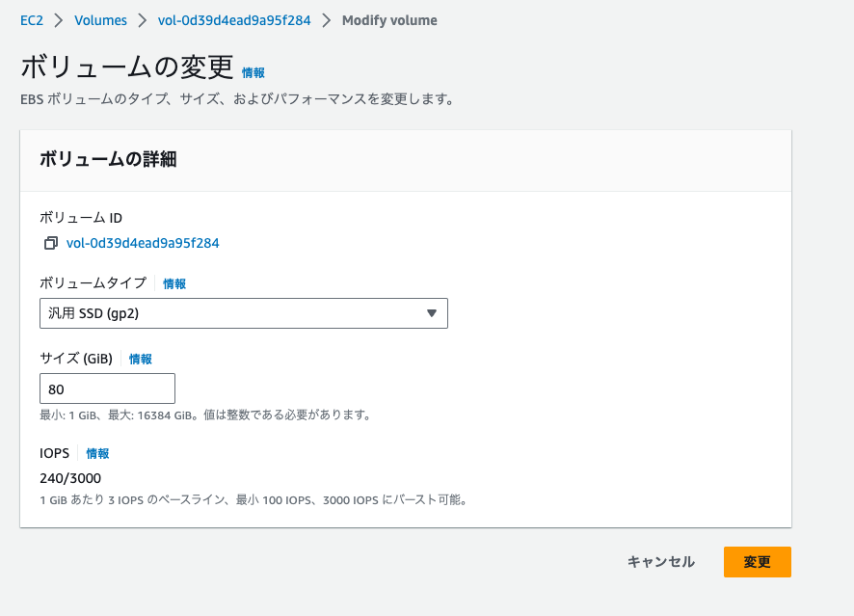
Task: Click the copy icon beside the volume ID
Action: click(51, 243)
